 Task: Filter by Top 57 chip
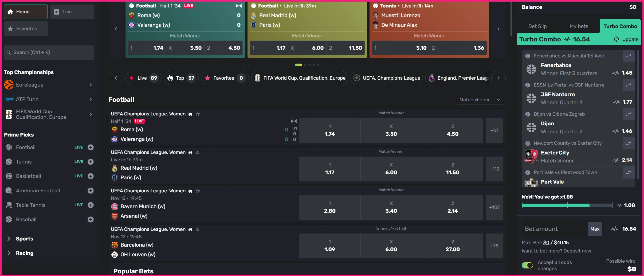point(181,78)
